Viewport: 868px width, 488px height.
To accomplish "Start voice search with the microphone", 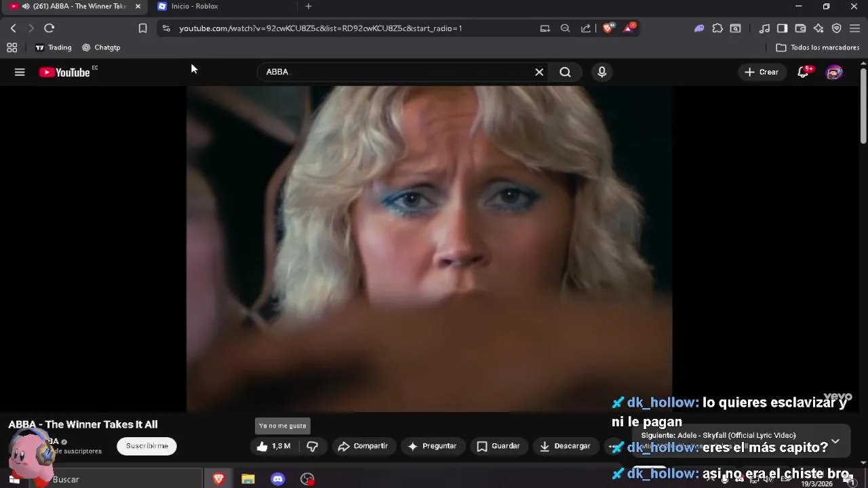I will 601,72.
